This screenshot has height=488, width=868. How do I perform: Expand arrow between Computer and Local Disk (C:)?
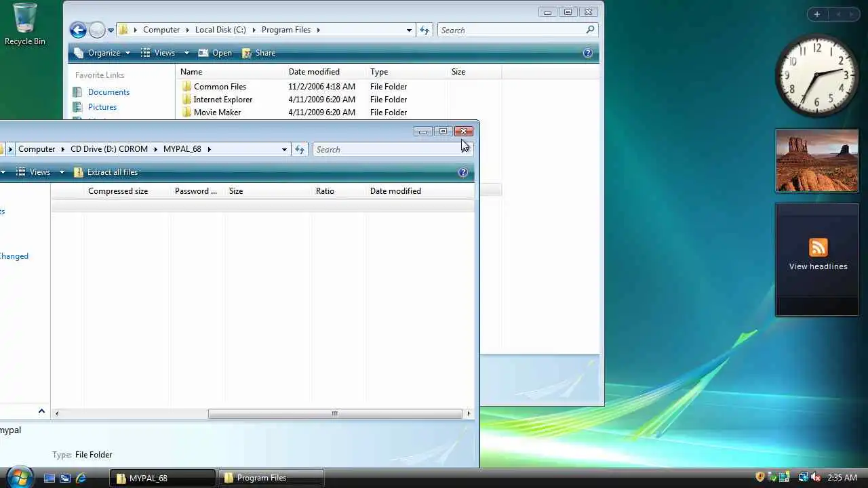tap(187, 30)
